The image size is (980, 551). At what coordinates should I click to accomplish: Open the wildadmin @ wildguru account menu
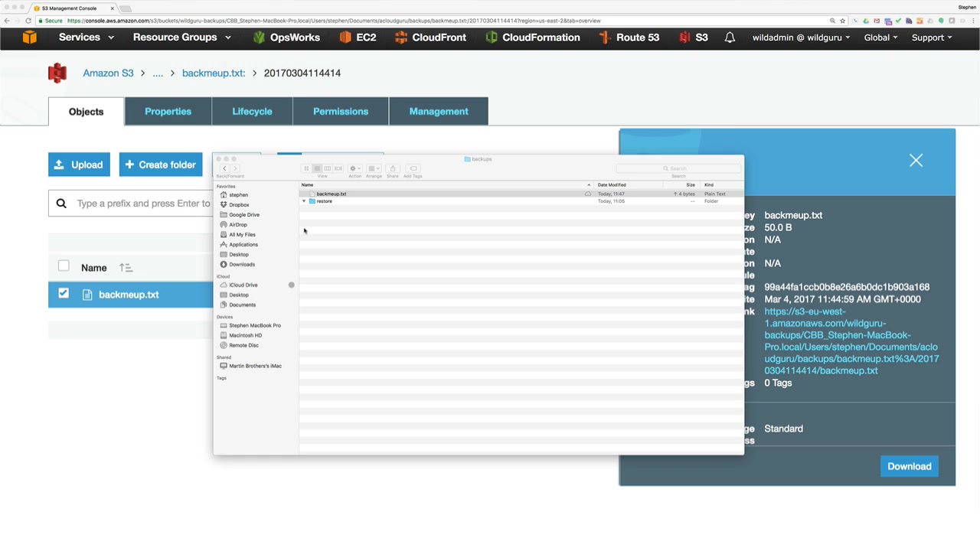pyautogui.click(x=802, y=37)
